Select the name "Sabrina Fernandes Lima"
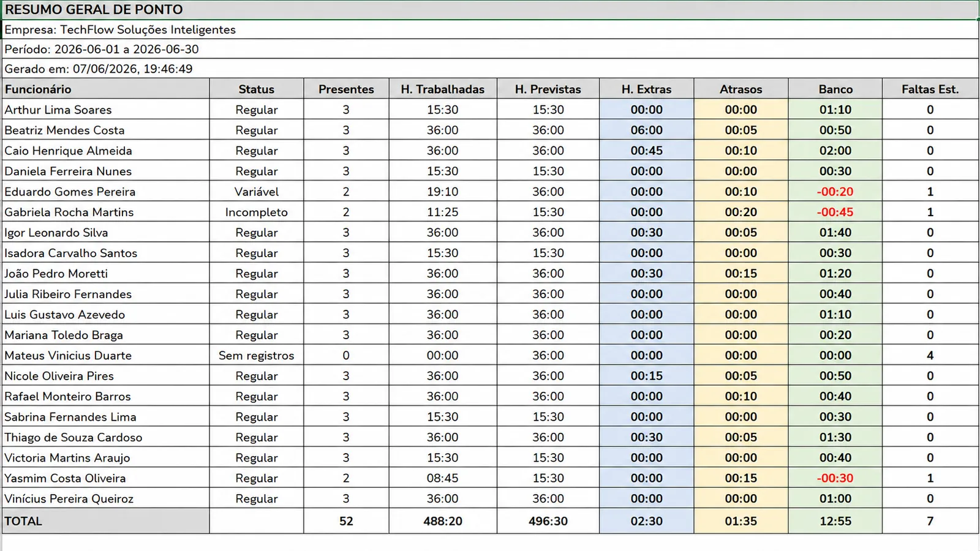The width and height of the screenshot is (980, 551). pos(70,417)
